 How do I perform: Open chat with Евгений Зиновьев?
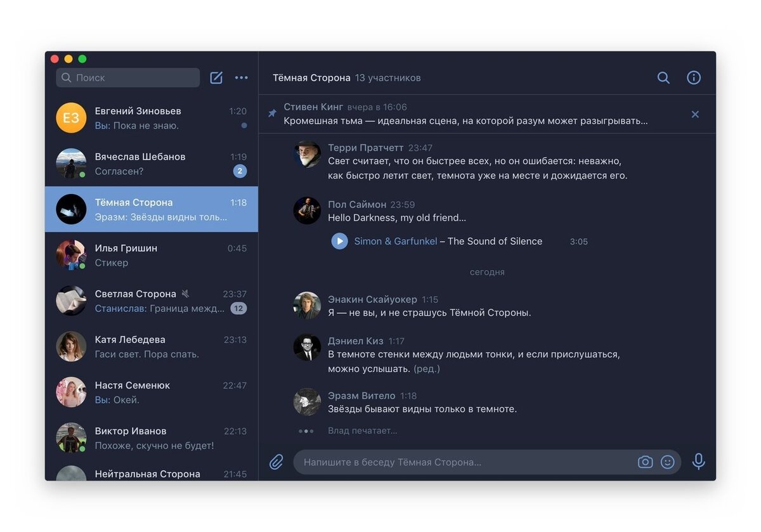(152, 118)
